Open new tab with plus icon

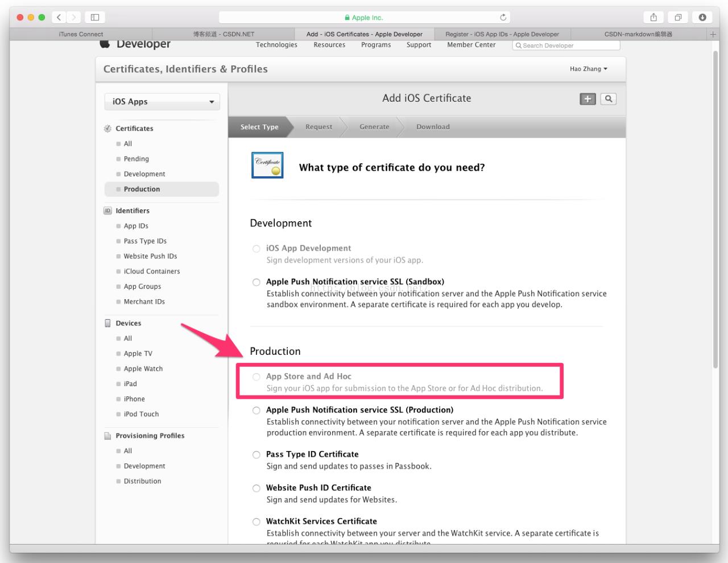pos(713,34)
